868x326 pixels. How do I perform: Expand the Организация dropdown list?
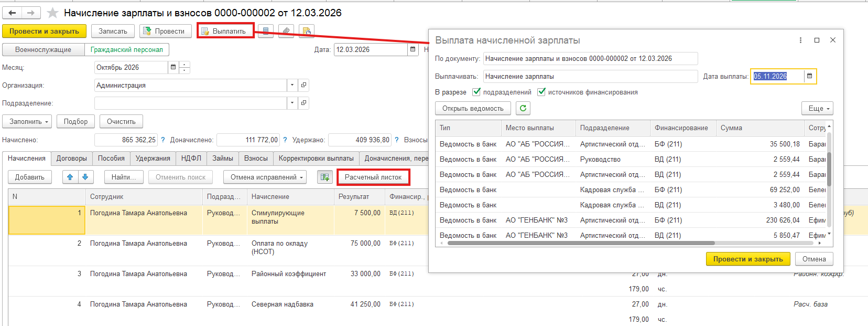292,85
